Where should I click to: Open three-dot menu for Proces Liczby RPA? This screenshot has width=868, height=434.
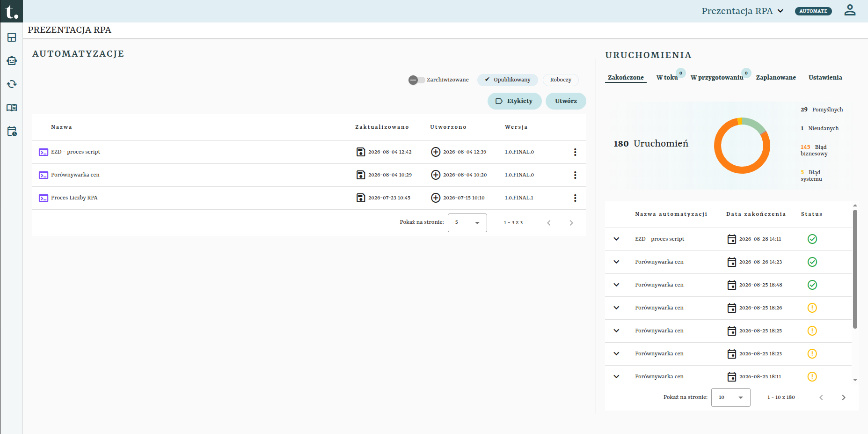coord(575,198)
